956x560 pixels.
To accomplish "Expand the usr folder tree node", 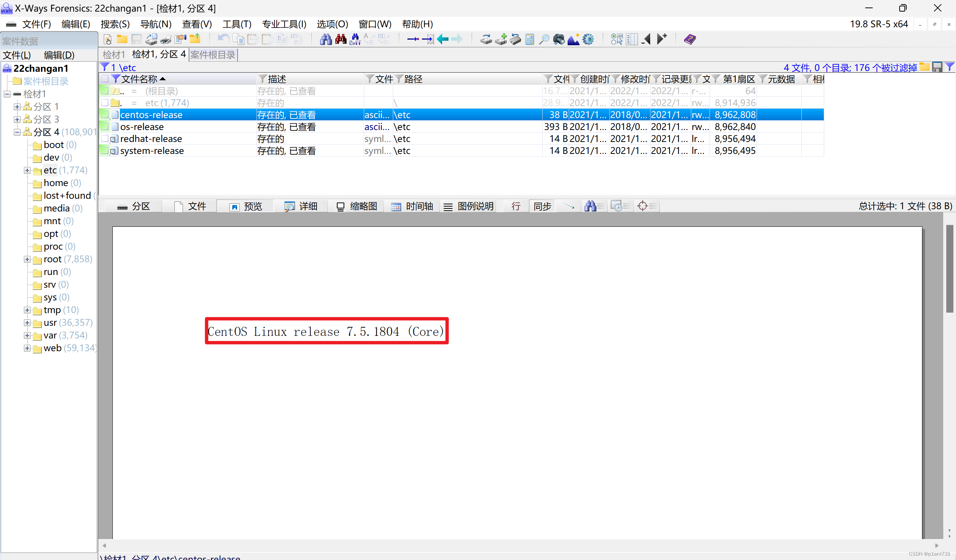I will point(27,323).
